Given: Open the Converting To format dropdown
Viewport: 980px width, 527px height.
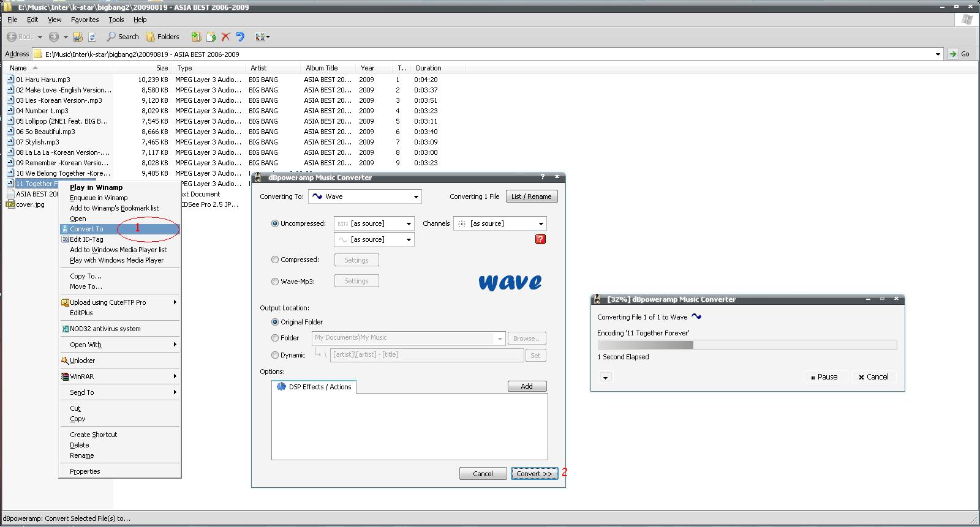Looking at the screenshot, I should tap(365, 196).
